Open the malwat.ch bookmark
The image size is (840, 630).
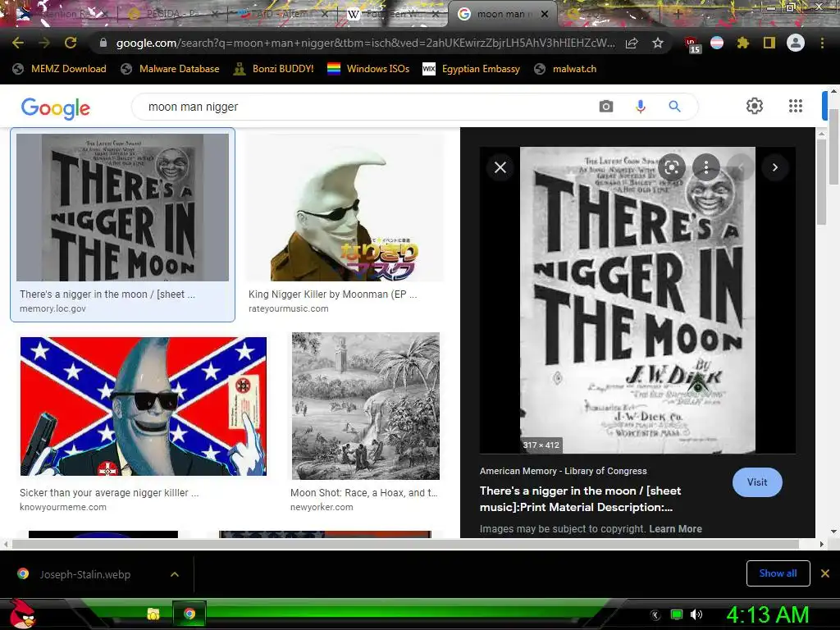pos(565,69)
